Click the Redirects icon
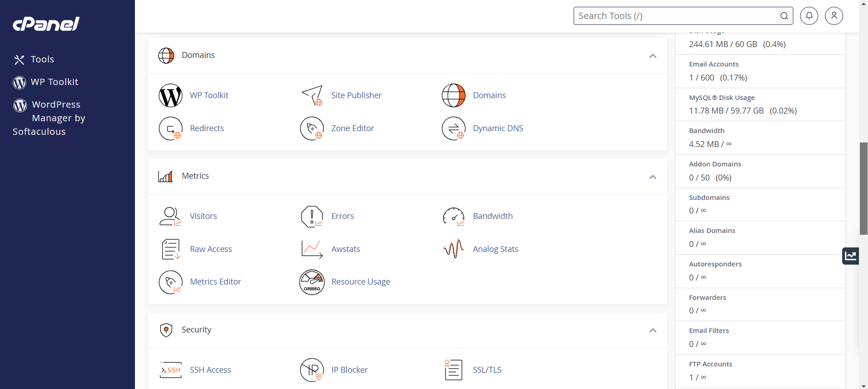This screenshot has height=389, width=868. pos(171,128)
